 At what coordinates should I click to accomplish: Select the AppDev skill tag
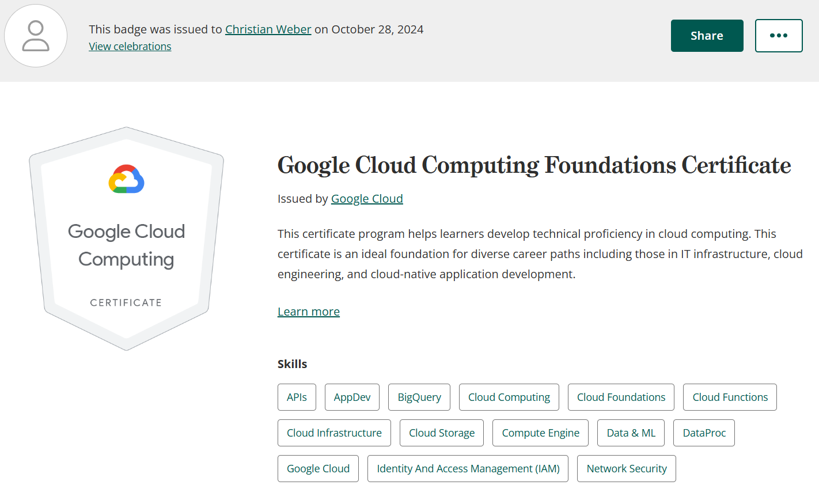pos(352,397)
